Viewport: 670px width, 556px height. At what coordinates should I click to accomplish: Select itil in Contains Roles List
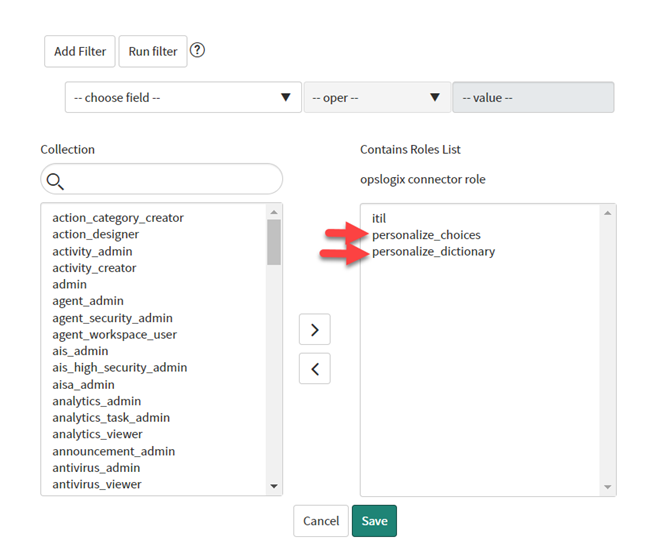[x=379, y=218]
